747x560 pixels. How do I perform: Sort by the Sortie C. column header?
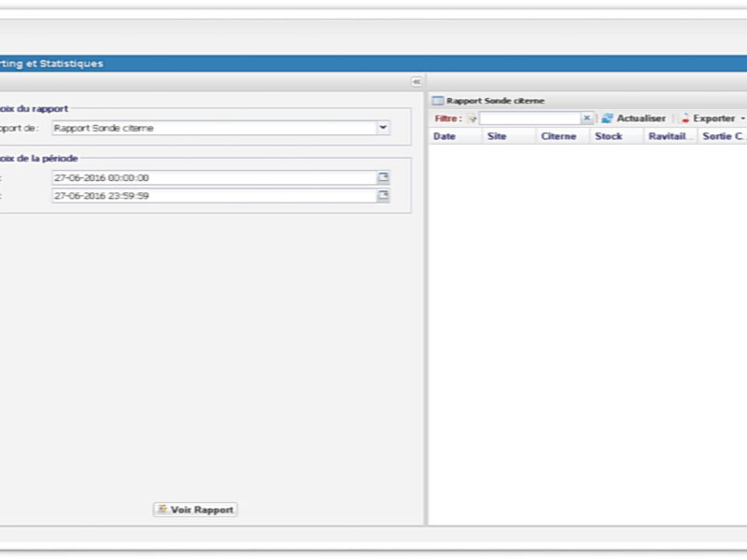(723, 136)
